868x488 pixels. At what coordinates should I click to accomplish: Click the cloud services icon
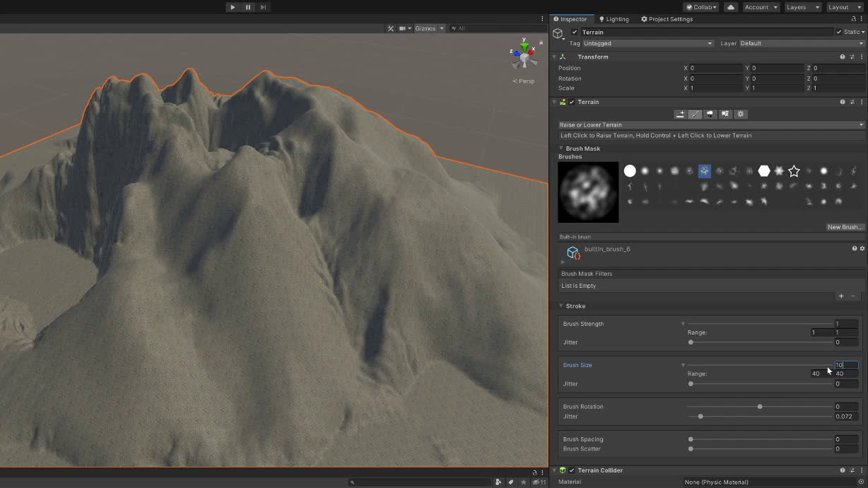(731, 7)
